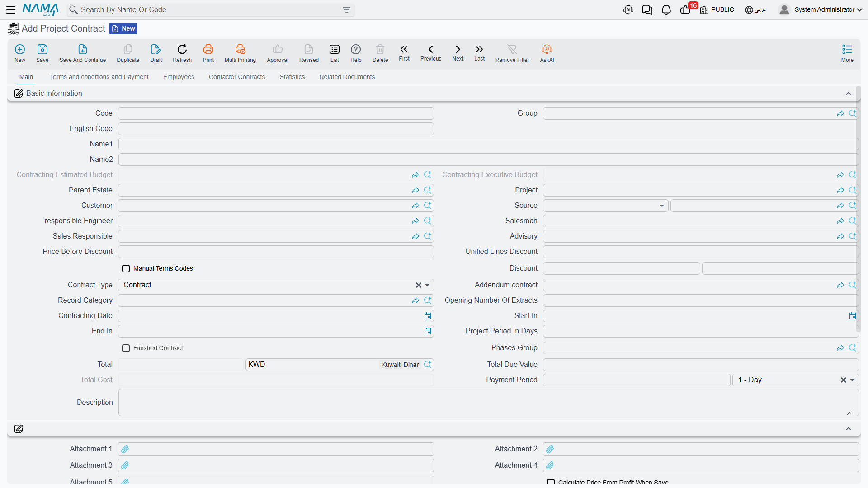The width and height of the screenshot is (868, 488).
Task: Click the Delete trash icon
Action: [380, 49]
